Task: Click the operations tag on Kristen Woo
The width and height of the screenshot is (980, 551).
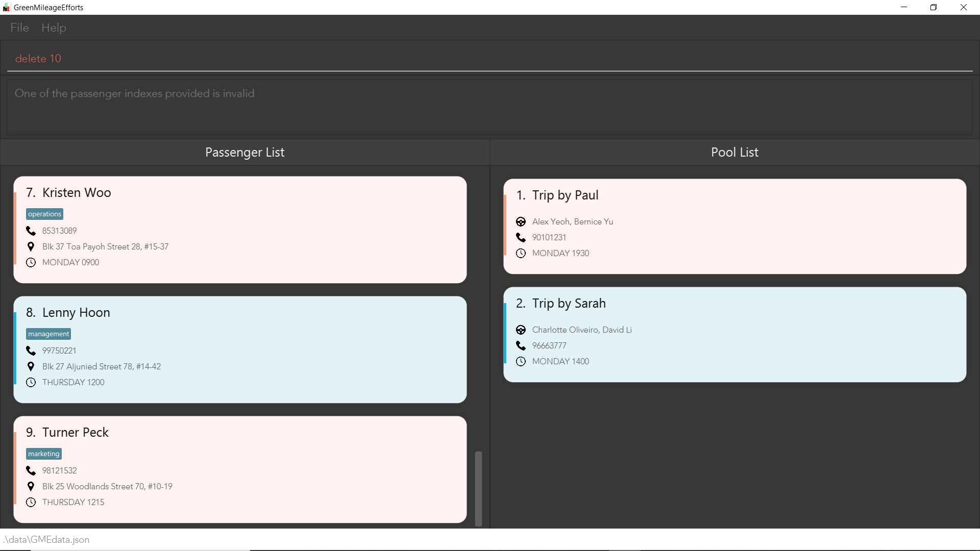Action: point(44,214)
